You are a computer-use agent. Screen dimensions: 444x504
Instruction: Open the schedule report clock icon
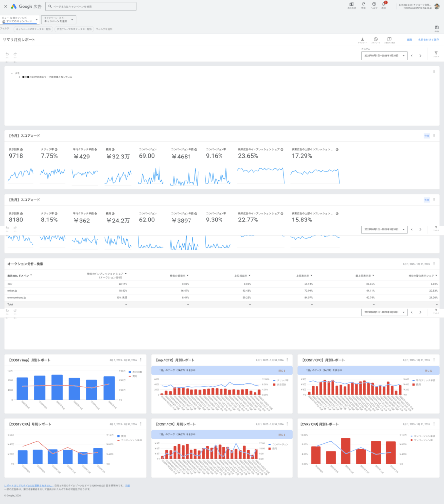375,39
